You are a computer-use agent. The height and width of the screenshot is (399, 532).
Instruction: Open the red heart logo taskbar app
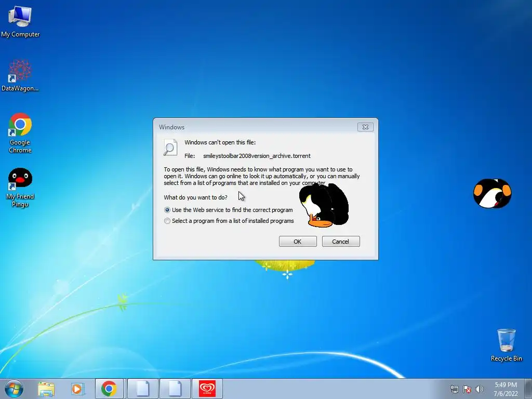coord(207,389)
